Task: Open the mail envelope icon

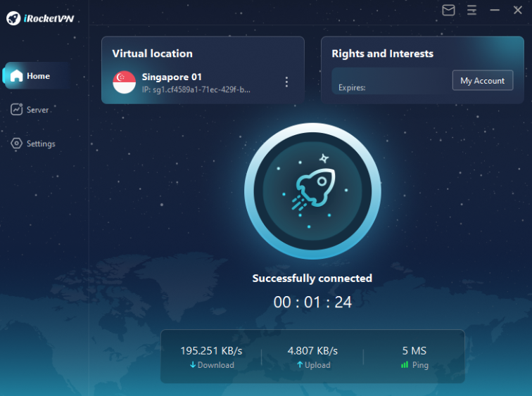Action: pos(448,10)
